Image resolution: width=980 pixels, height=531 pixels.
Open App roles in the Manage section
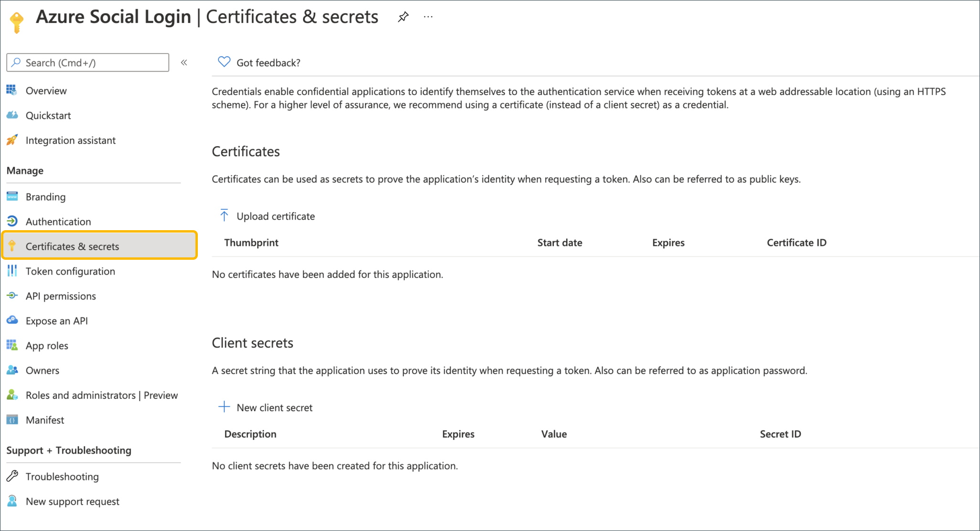[47, 346]
